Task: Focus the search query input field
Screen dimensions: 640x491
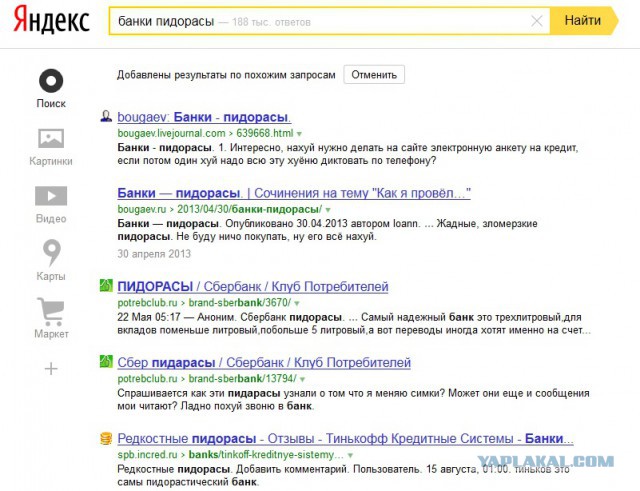Action: (329, 21)
